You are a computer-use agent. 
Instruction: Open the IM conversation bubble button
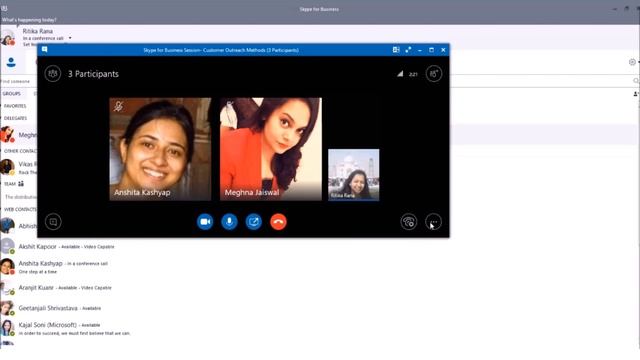coord(53,222)
